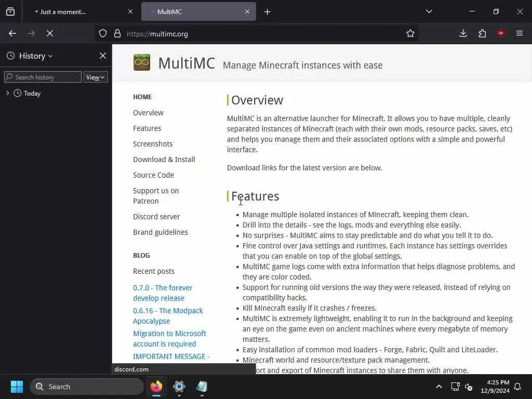This screenshot has width=532, height=399.
Task: Open 'Migration to Microsoft account is required' post
Action: pyautogui.click(x=170, y=339)
